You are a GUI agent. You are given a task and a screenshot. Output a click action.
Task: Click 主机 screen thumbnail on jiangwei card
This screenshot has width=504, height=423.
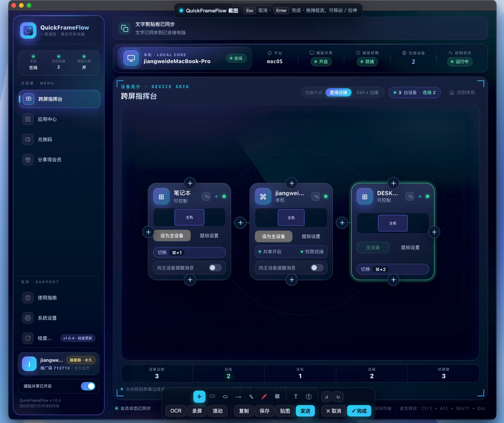[x=291, y=218]
